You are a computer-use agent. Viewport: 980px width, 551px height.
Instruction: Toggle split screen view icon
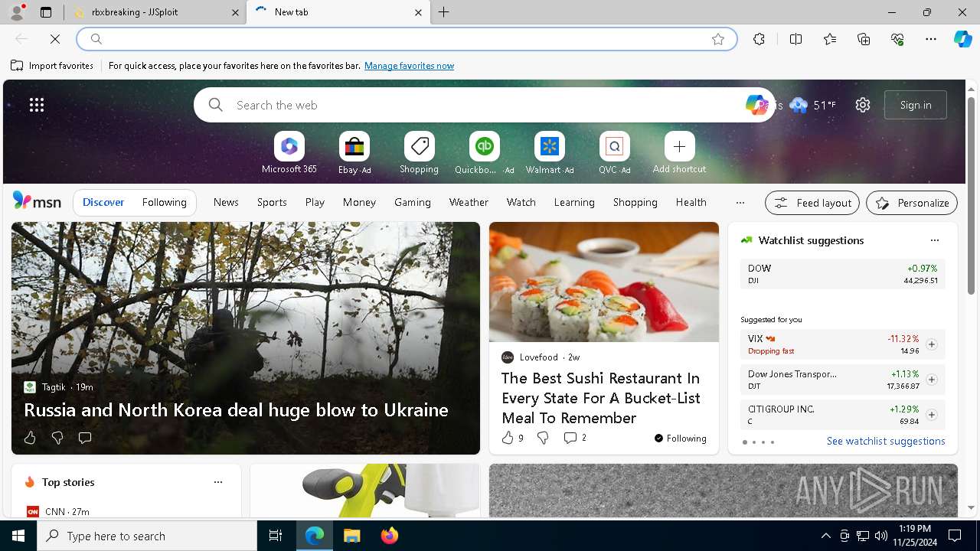click(795, 39)
